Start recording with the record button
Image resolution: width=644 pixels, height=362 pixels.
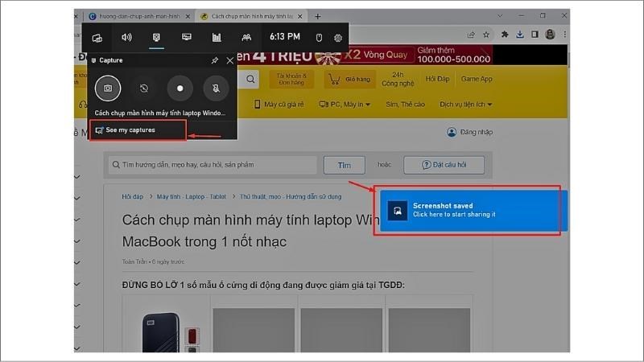(180, 88)
